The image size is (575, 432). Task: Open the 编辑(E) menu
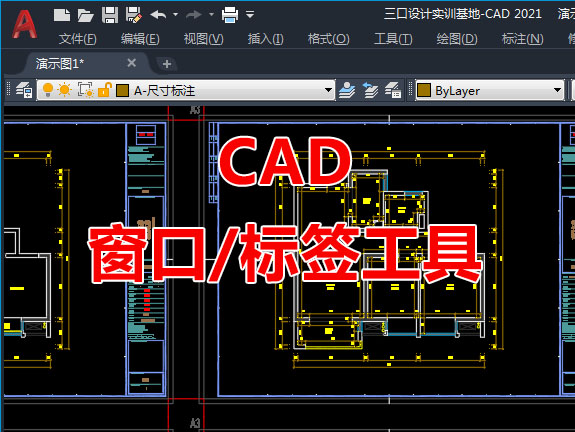click(140, 39)
